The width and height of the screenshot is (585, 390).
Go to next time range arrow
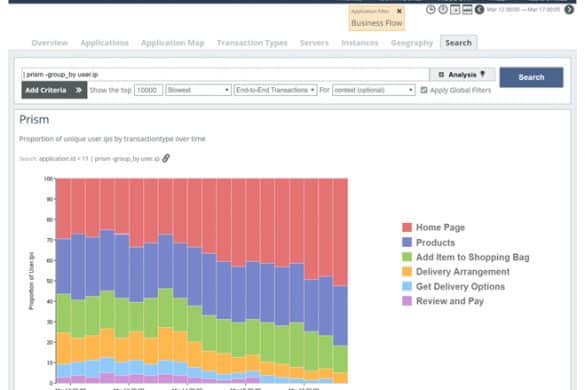point(569,10)
